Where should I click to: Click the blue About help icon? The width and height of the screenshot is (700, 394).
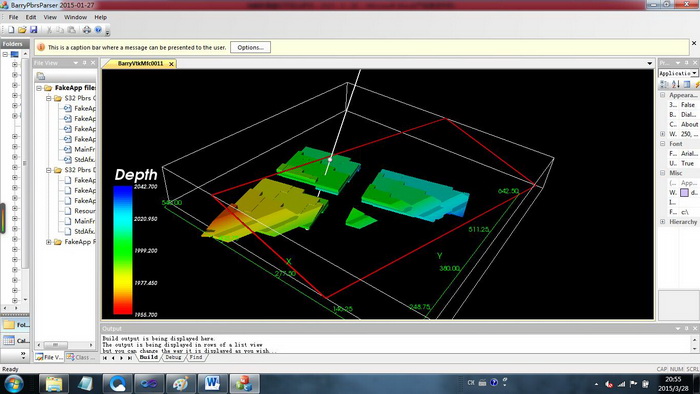tap(98, 30)
